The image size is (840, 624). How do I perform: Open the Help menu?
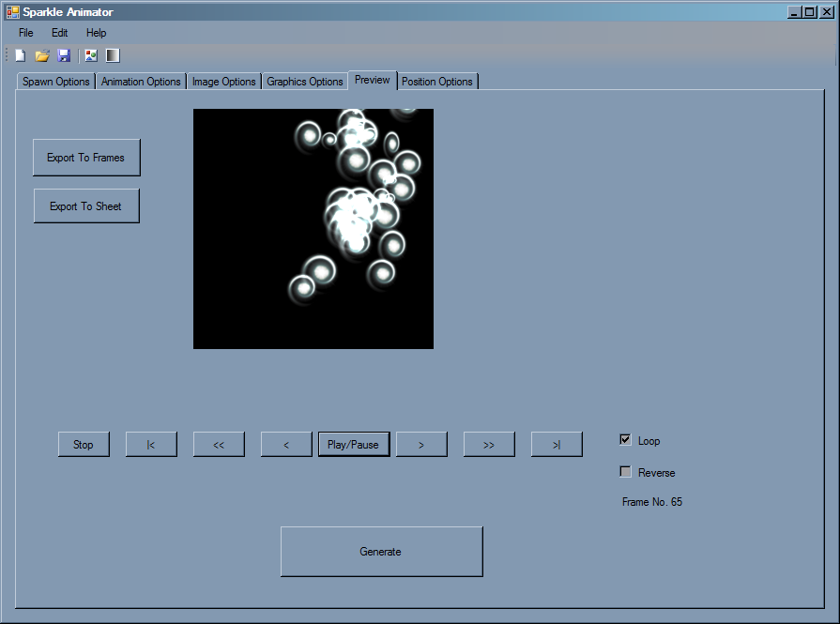[x=96, y=32]
